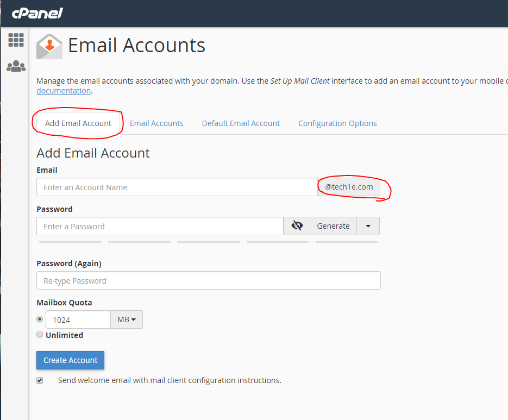508x420 pixels.
Task: Select the Add Email Account tab
Action: coord(78,123)
